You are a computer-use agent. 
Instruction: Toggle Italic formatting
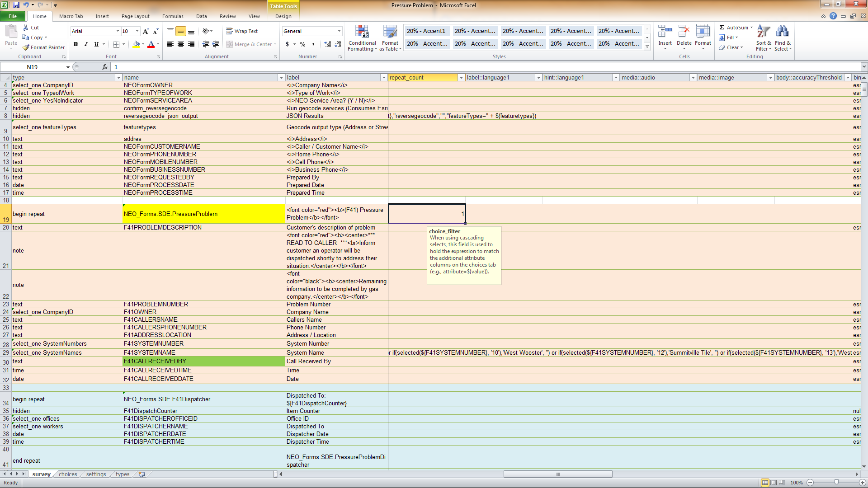click(x=86, y=44)
